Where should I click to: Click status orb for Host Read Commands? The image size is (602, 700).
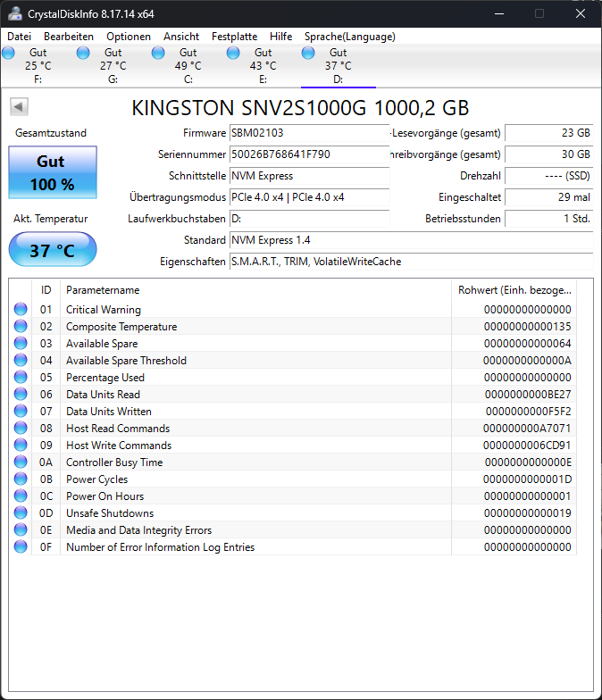pyautogui.click(x=21, y=428)
